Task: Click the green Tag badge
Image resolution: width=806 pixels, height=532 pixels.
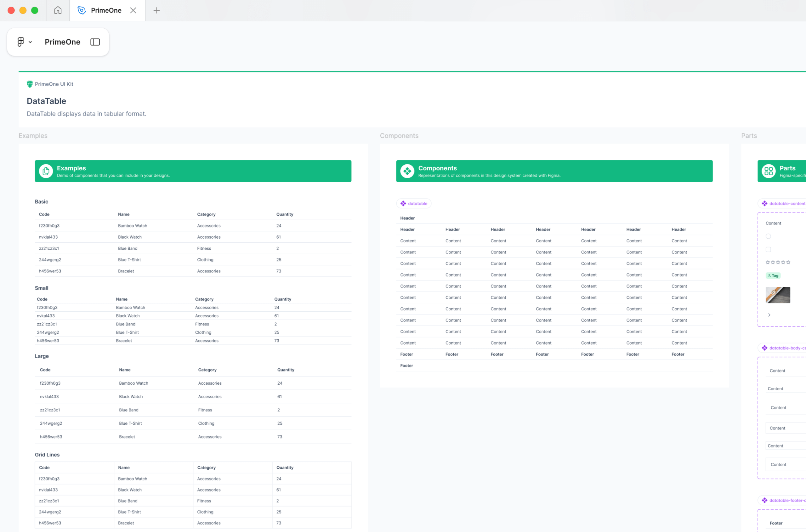Action: tap(773, 275)
